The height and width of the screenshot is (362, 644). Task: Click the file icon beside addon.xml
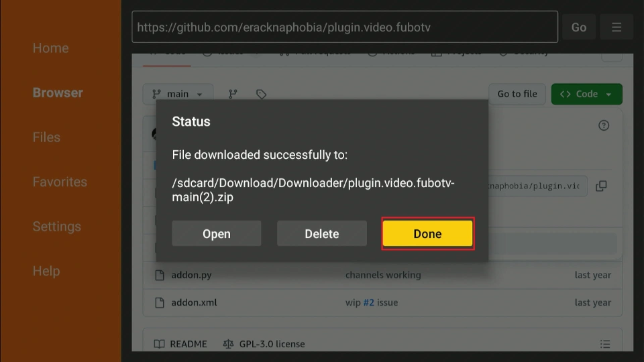click(160, 302)
